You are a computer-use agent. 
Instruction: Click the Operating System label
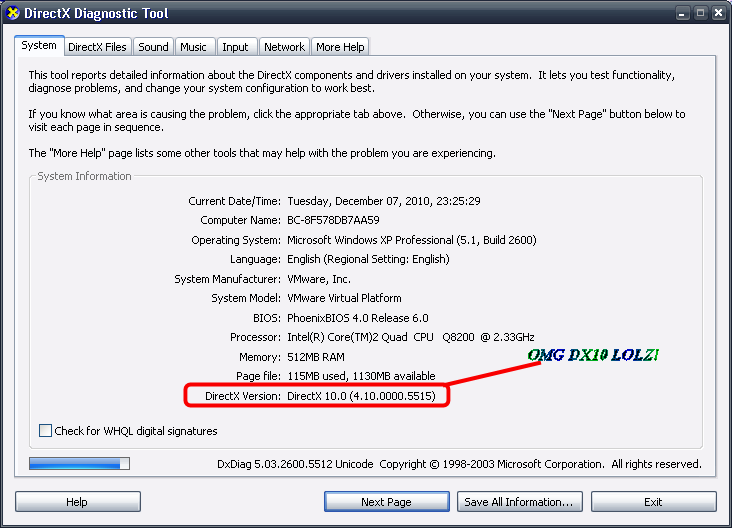[236, 240]
